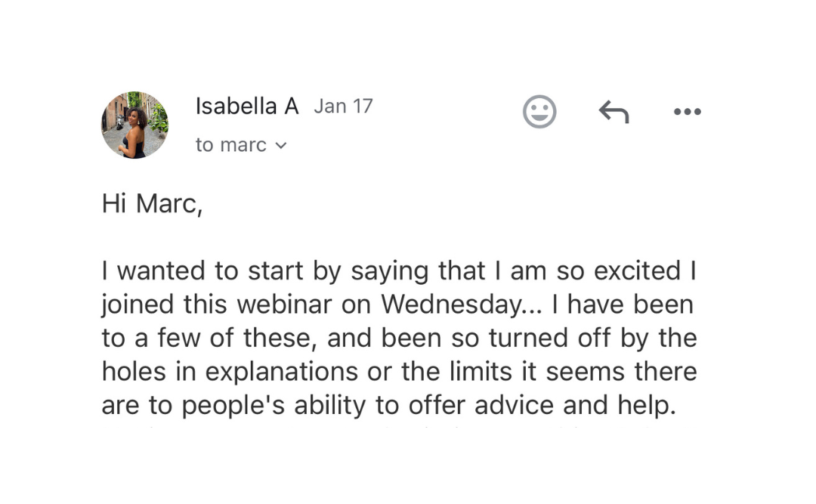The height and width of the screenshot is (504, 816).
Task: Click the word "explanations" in the email
Action: [282, 373]
